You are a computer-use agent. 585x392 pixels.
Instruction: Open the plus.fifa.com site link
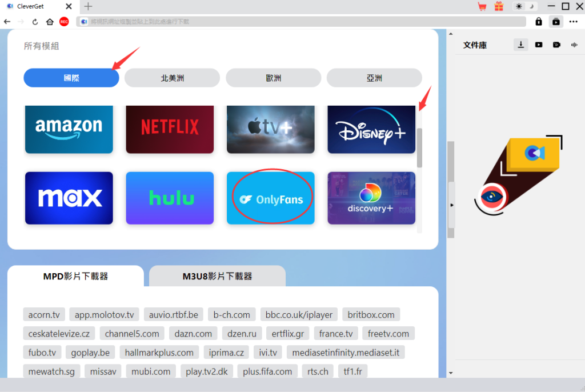[267, 371]
